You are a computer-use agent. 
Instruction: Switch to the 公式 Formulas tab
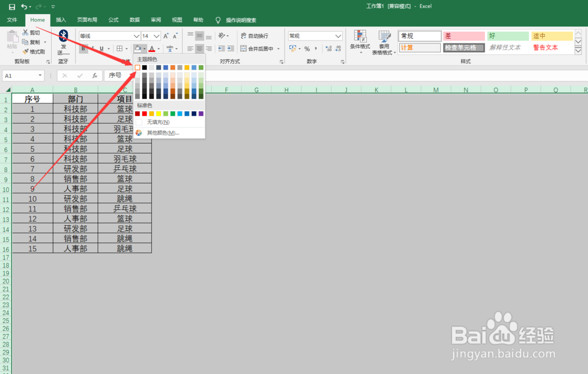click(113, 20)
